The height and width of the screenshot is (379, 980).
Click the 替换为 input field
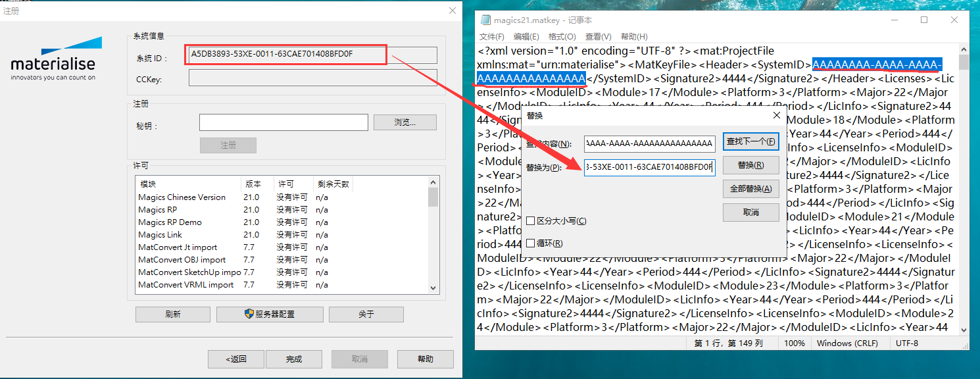tap(649, 167)
